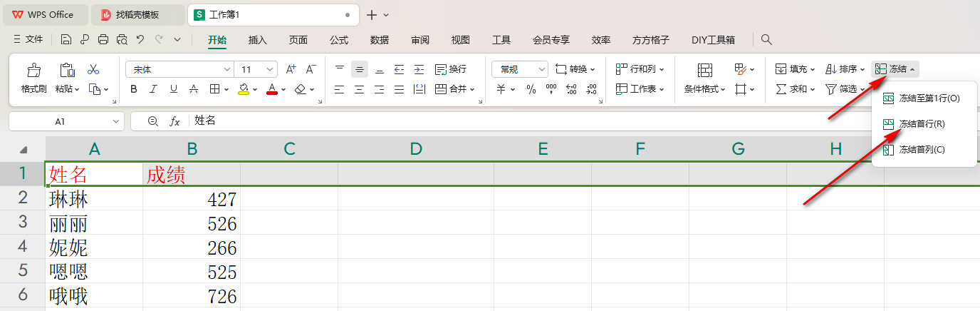The image size is (980, 311).
Task: Click the Cut scissors icon
Action: 93,69
